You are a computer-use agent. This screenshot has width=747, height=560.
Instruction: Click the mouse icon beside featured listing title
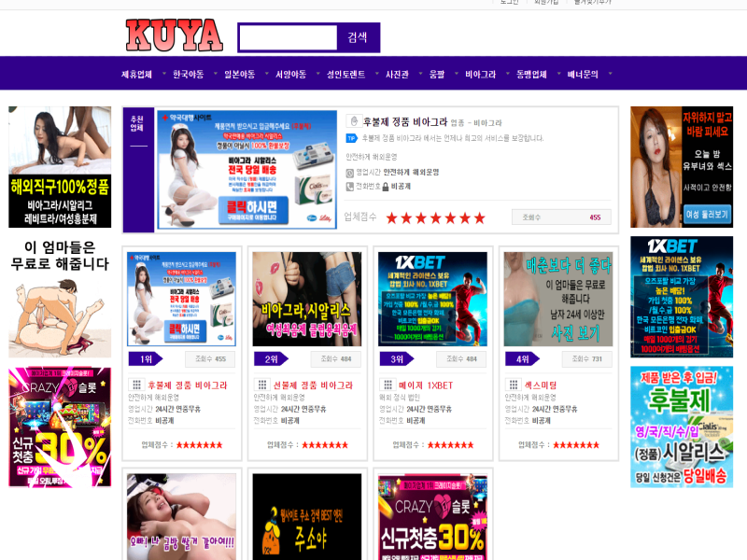point(353,121)
